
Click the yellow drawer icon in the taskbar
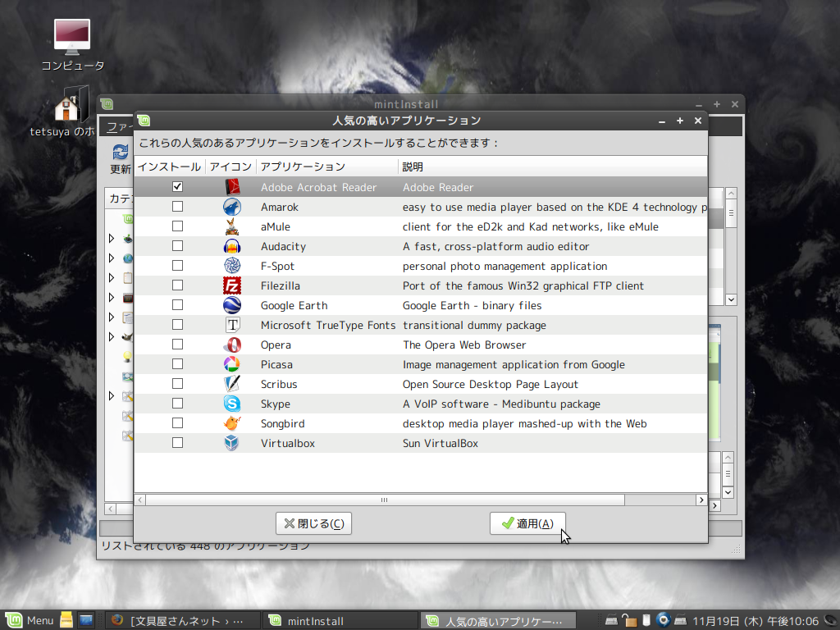[66, 620]
